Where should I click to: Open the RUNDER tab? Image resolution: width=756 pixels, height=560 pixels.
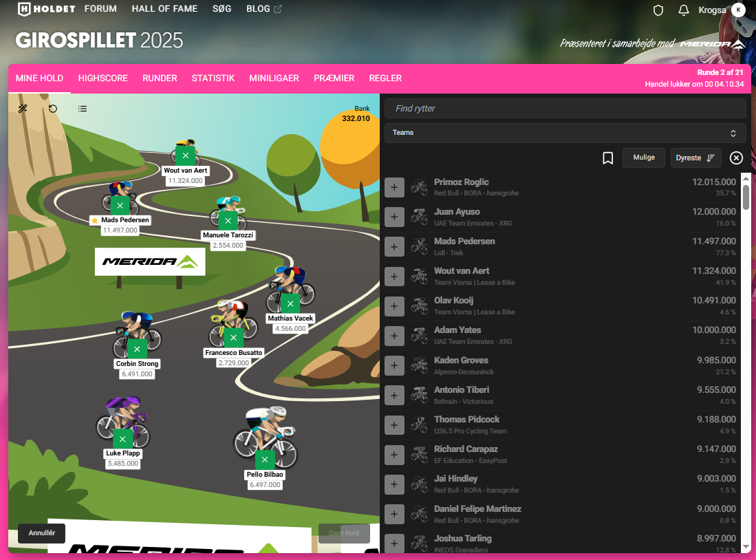pyautogui.click(x=160, y=78)
